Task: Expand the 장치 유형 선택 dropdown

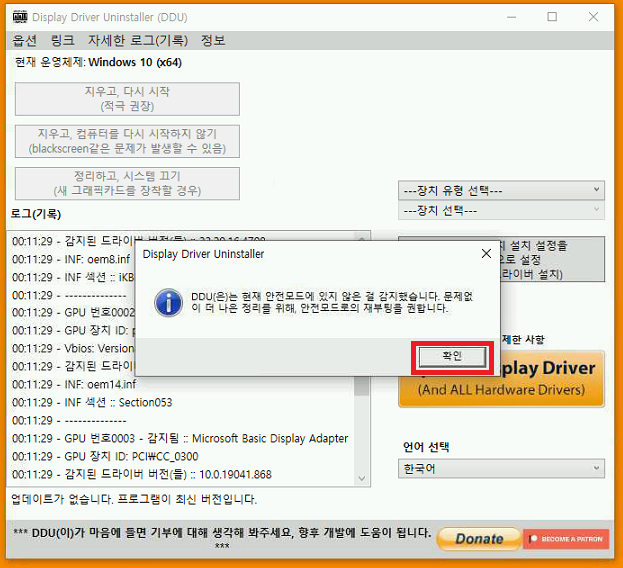Action: click(x=501, y=191)
